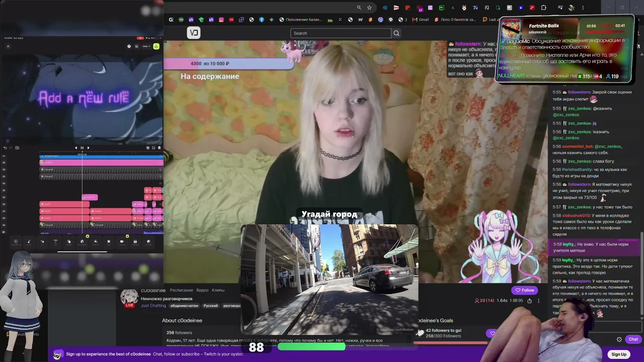Open the browser Extensions puzzle icon
Screen dimensions: 644x362
(543, 8)
